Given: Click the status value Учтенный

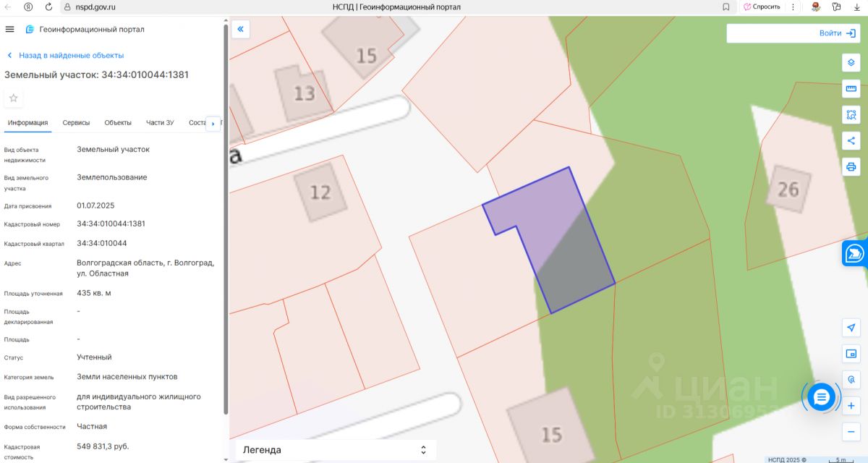Looking at the screenshot, I should pyautogui.click(x=95, y=357).
